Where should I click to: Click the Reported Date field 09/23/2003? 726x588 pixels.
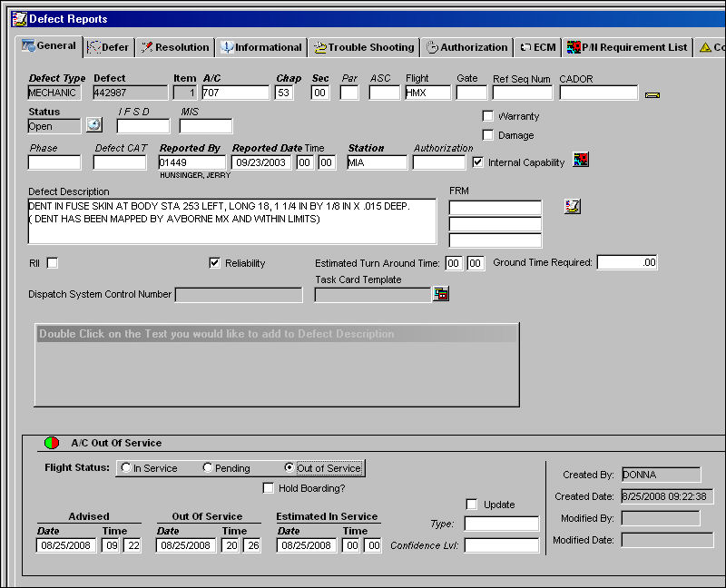(261, 162)
